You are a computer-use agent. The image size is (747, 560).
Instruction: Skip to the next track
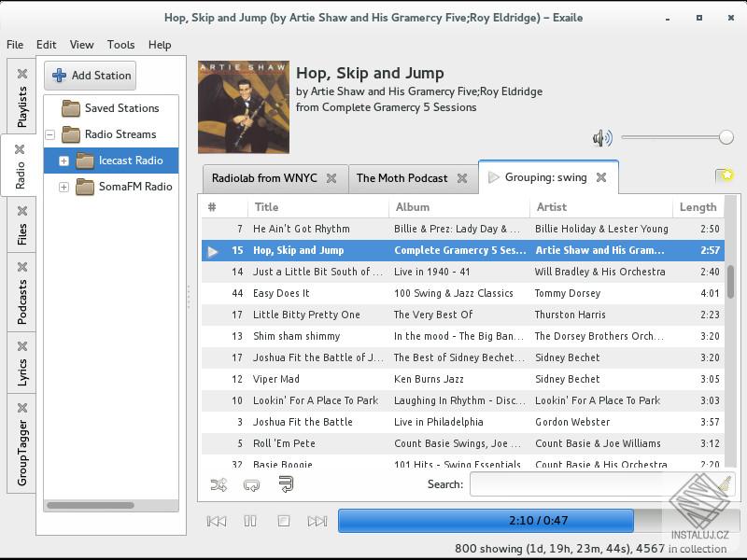[x=317, y=521]
